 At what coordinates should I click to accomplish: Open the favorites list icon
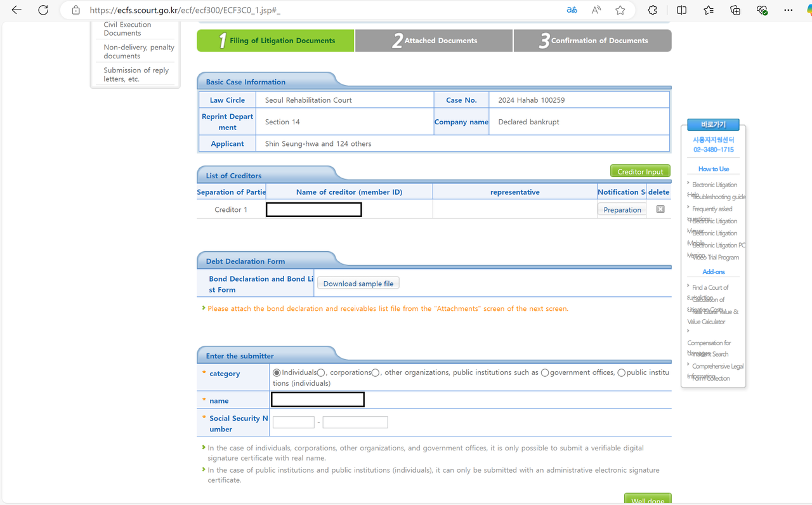coord(709,10)
